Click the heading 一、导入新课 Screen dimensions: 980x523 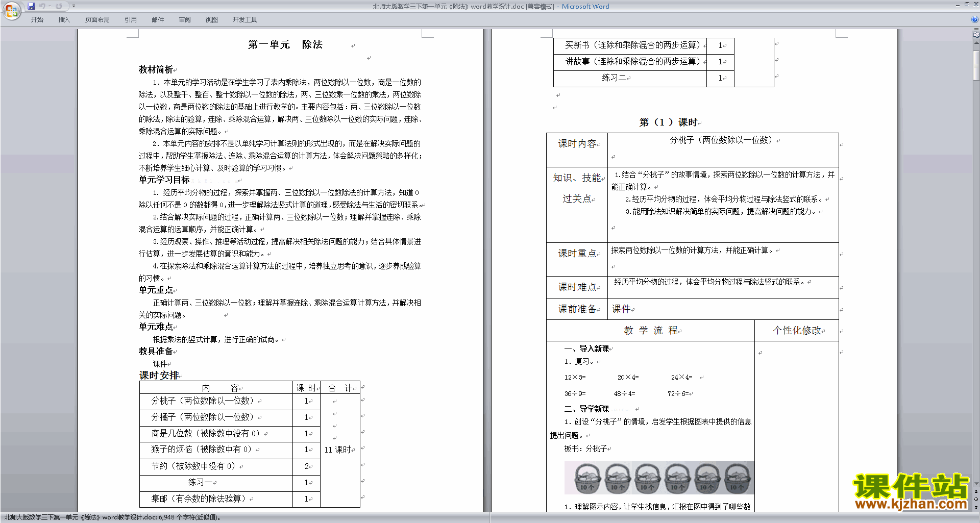586,349
